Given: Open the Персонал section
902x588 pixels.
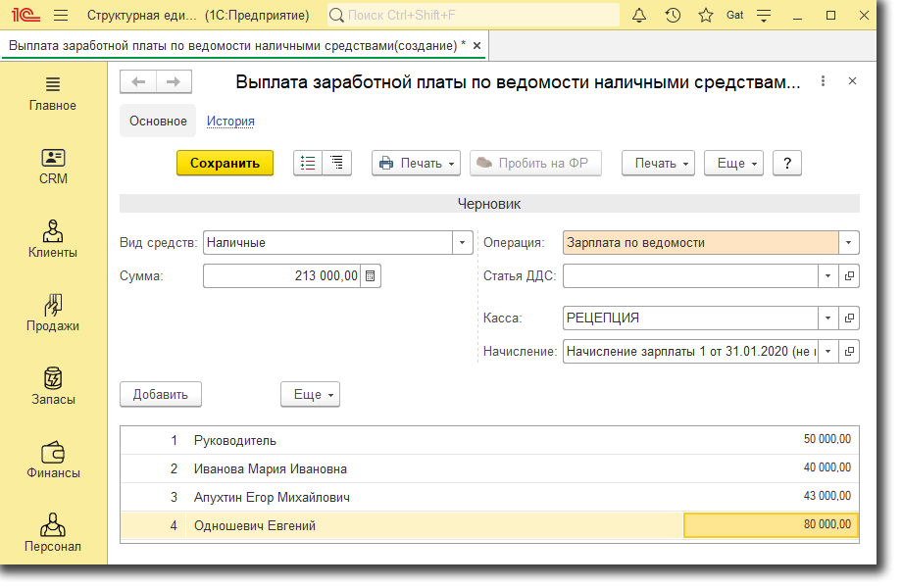Looking at the screenshot, I should (x=53, y=533).
